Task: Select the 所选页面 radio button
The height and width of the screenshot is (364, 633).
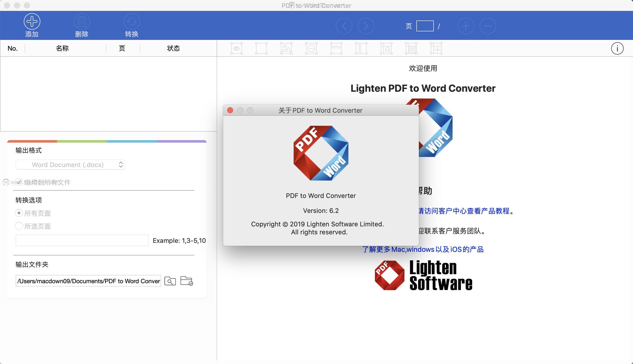Action: (19, 226)
